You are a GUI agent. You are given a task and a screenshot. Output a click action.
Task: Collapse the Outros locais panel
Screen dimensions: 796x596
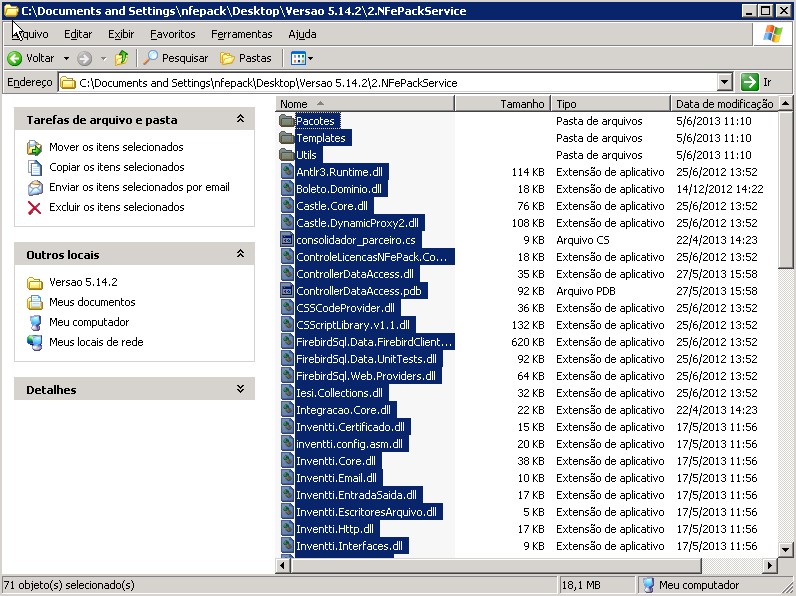click(240, 254)
